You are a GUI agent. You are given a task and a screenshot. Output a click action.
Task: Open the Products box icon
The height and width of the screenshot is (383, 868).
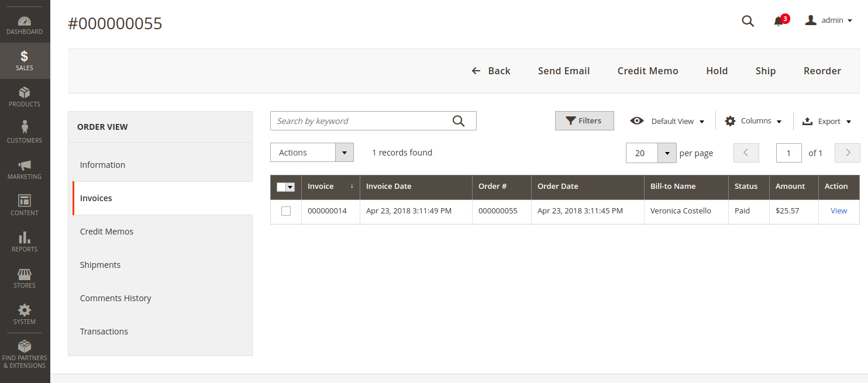(x=25, y=93)
